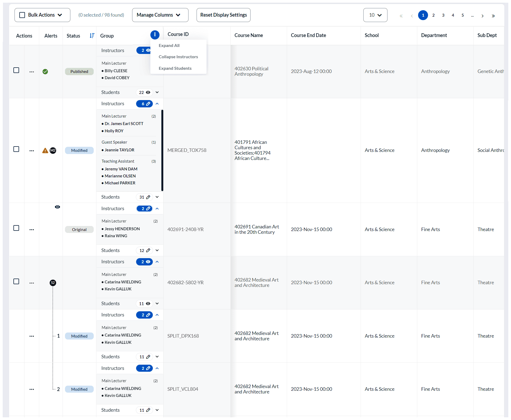Check the Political Anthropology row checkbox
This screenshot has width=511, height=420.
[x=16, y=70]
